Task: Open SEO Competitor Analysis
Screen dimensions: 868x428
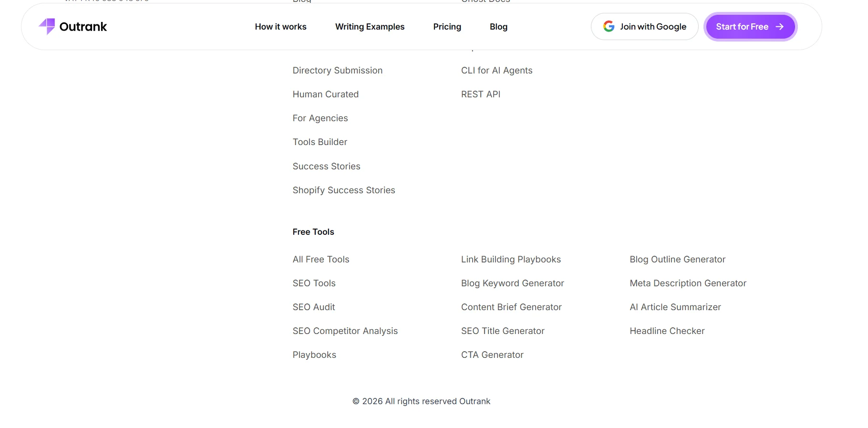Action: tap(345, 331)
